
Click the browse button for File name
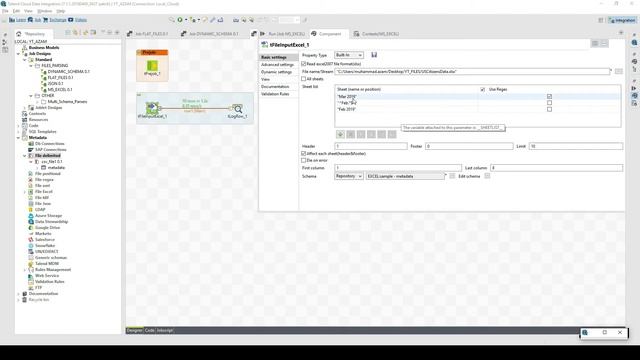pyautogui.click(x=619, y=71)
